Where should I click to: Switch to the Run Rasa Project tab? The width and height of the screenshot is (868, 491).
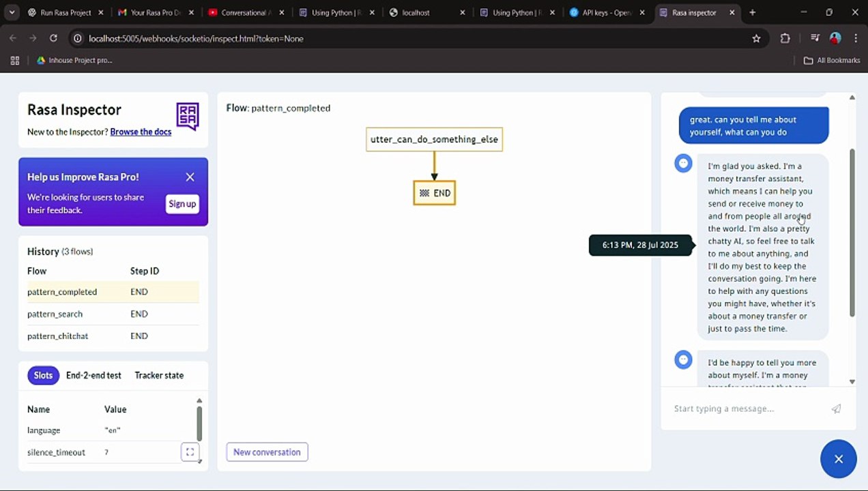click(x=65, y=12)
